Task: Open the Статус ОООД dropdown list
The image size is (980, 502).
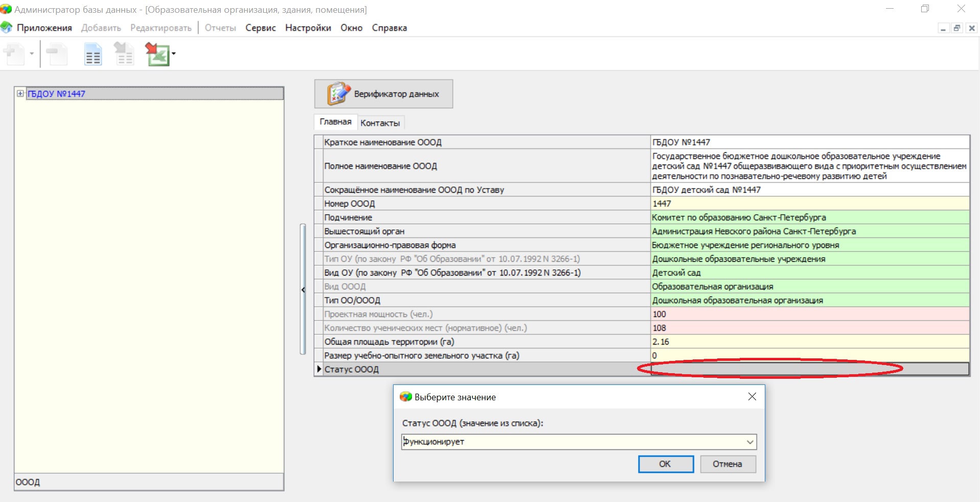Action: (749, 442)
